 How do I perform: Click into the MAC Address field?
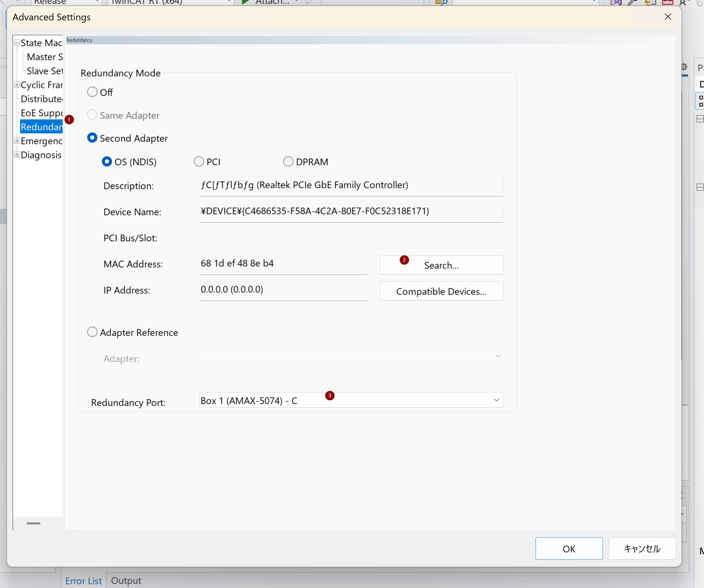[283, 264]
